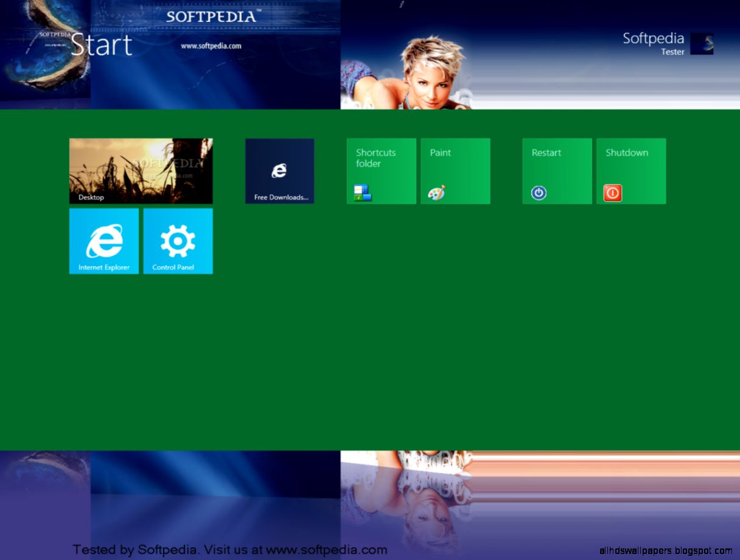Open the Internet Explorer tile
This screenshot has width=740, height=560.
tap(103, 241)
